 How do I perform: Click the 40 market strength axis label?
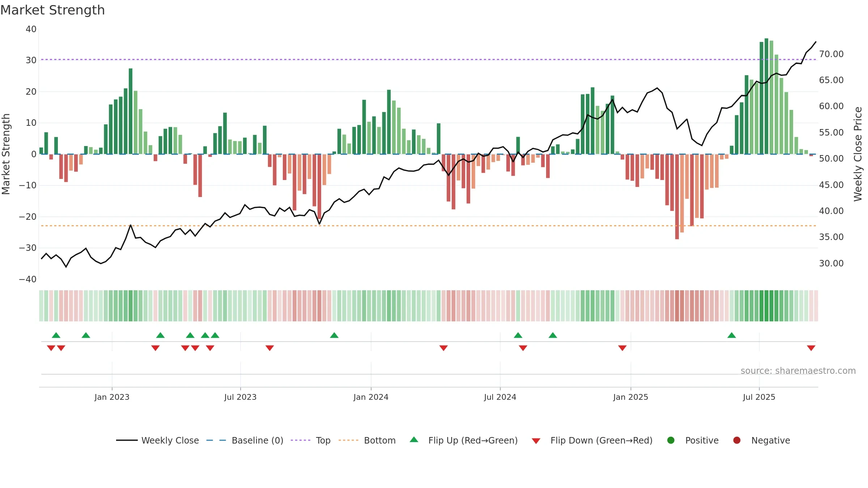click(31, 29)
